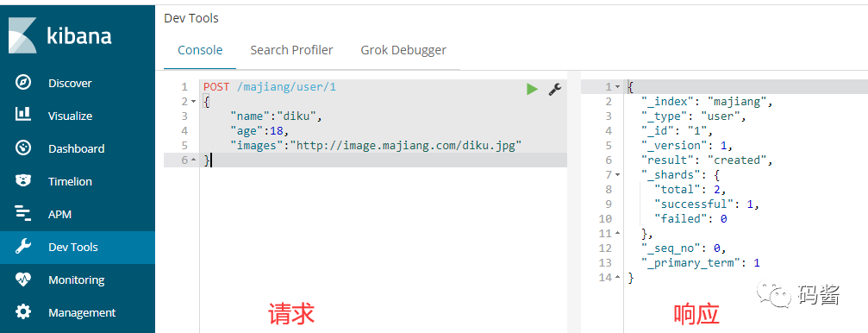Go to Visualize in the sidebar
This screenshot has height=333, width=868.
[x=71, y=116]
